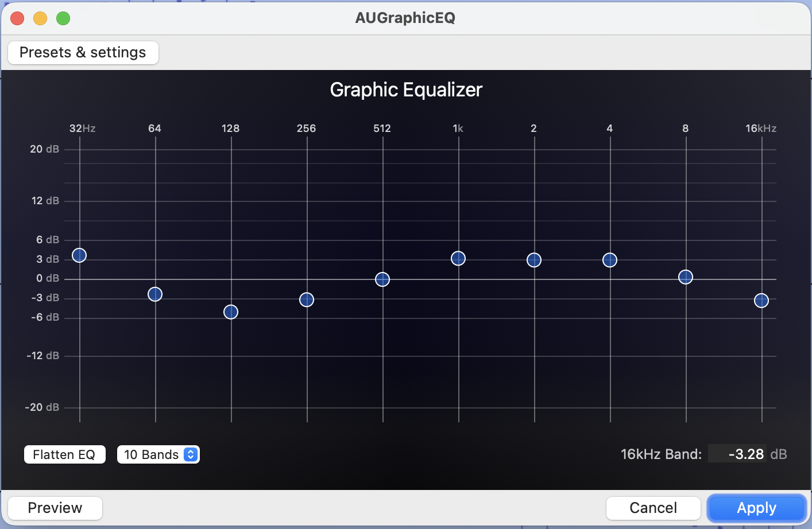The height and width of the screenshot is (529, 812).
Task: Apply the equalizer effect
Action: coord(756,508)
